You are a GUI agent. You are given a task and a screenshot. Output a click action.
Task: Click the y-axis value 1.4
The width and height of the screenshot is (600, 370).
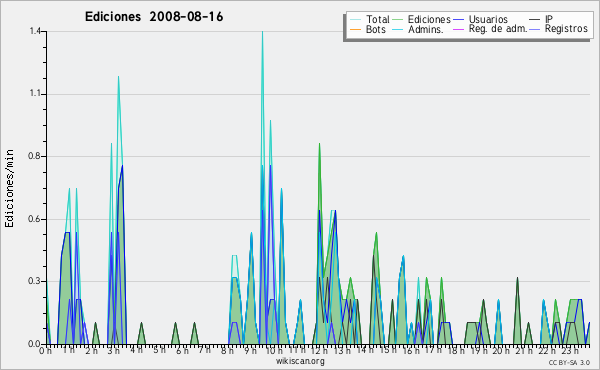(x=35, y=31)
